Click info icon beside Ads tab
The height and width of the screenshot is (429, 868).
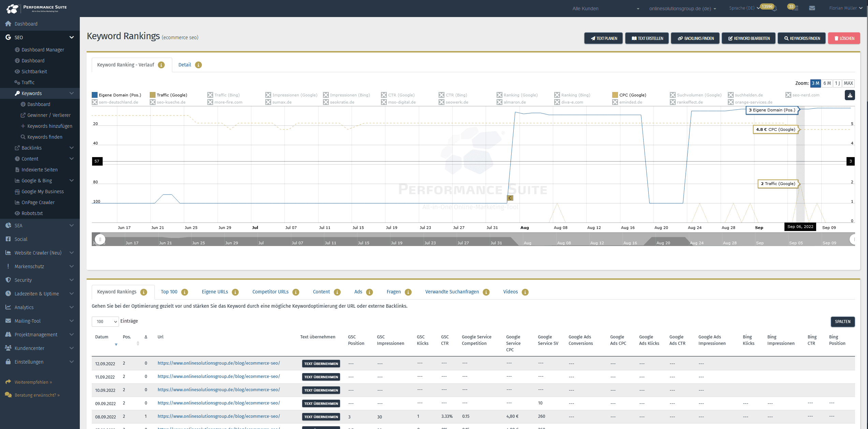pos(369,292)
